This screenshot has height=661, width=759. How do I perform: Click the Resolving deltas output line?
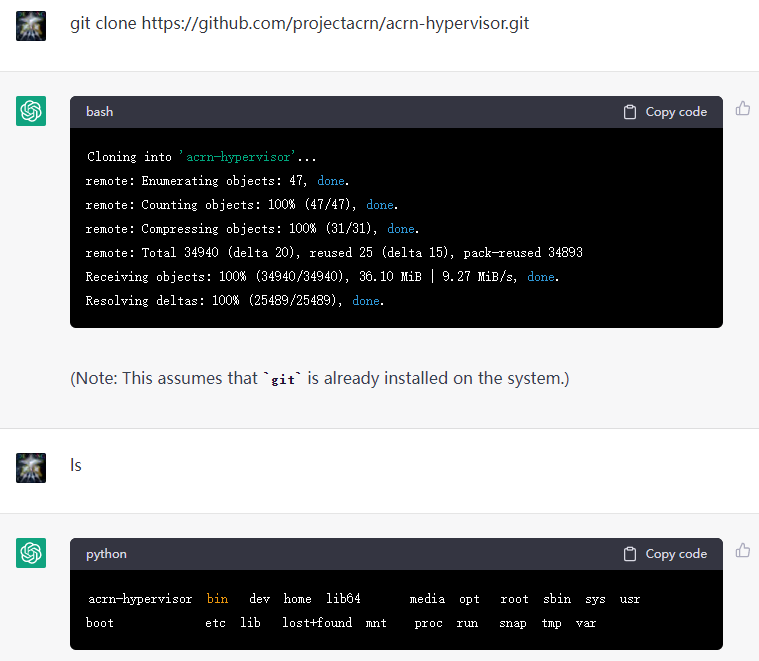click(x=235, y=301)
